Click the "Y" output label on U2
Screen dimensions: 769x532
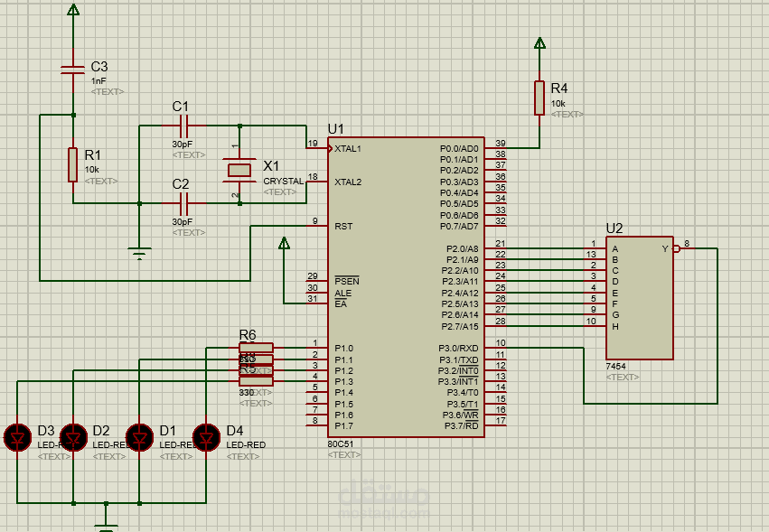(x=665, y=248)
